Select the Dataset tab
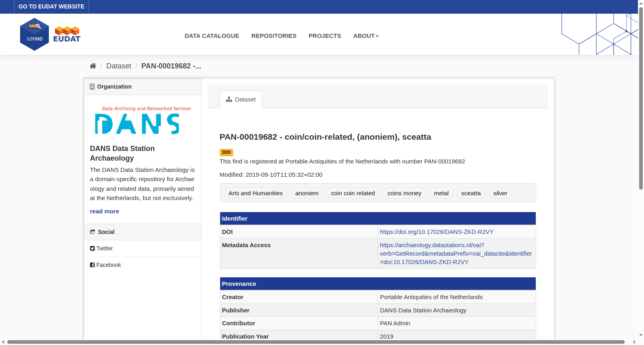Screen dimensions: 644x345 click(241, 99)
